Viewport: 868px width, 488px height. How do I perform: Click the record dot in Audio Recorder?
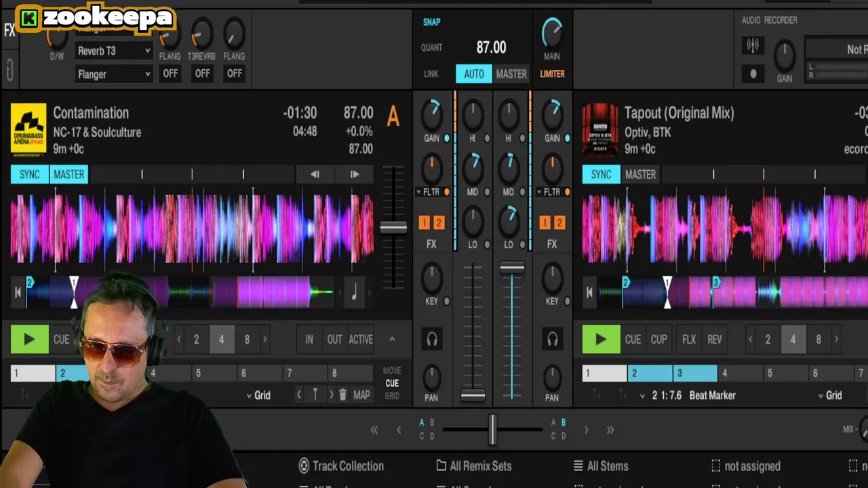coord(753,74)
